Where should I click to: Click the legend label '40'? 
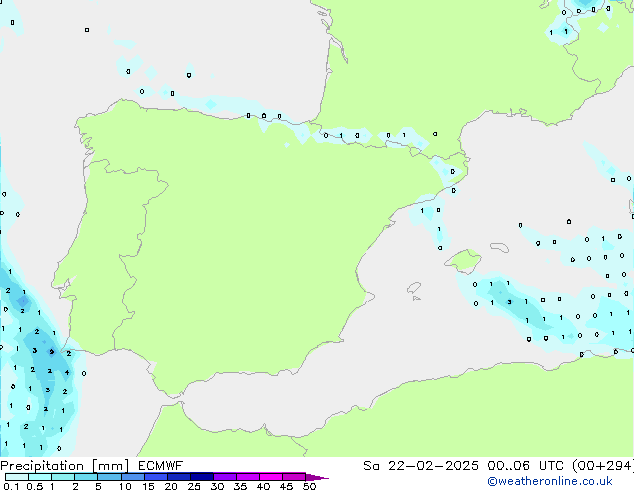point(263,486)
